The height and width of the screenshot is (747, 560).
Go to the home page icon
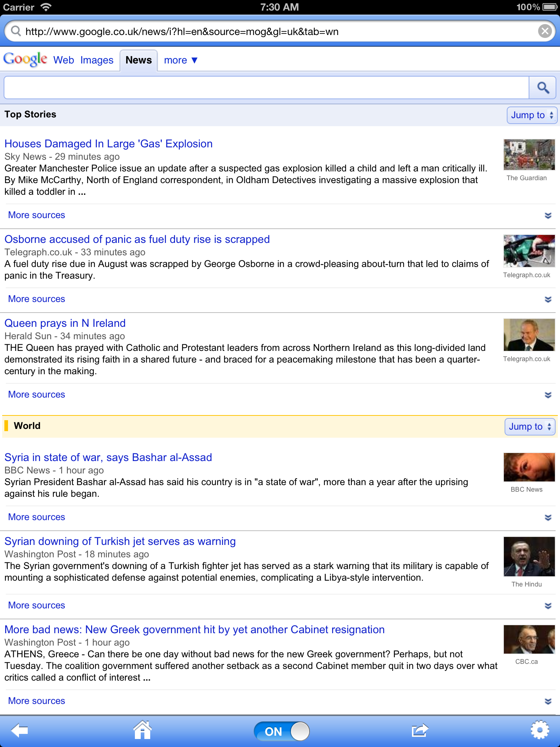(143, 730)
